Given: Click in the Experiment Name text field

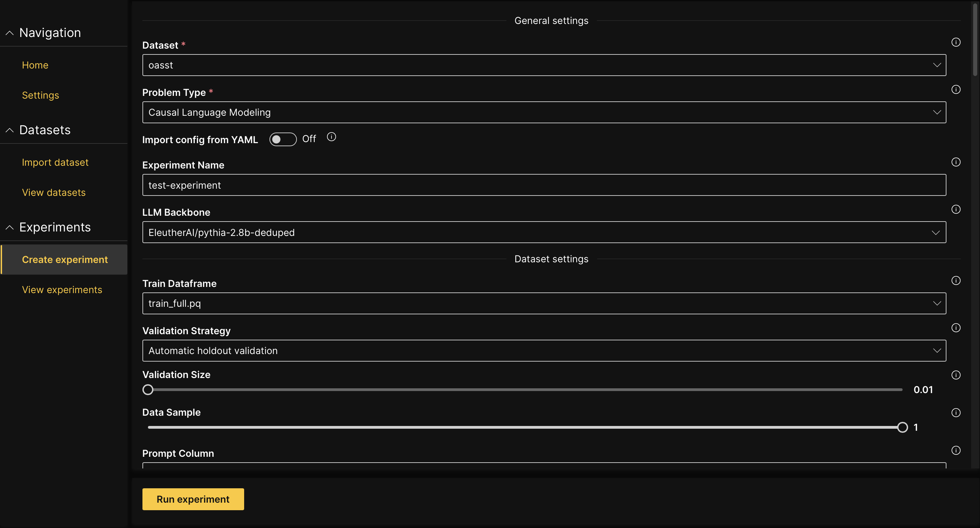Looking at the screenshot, I should pos(544,185).
